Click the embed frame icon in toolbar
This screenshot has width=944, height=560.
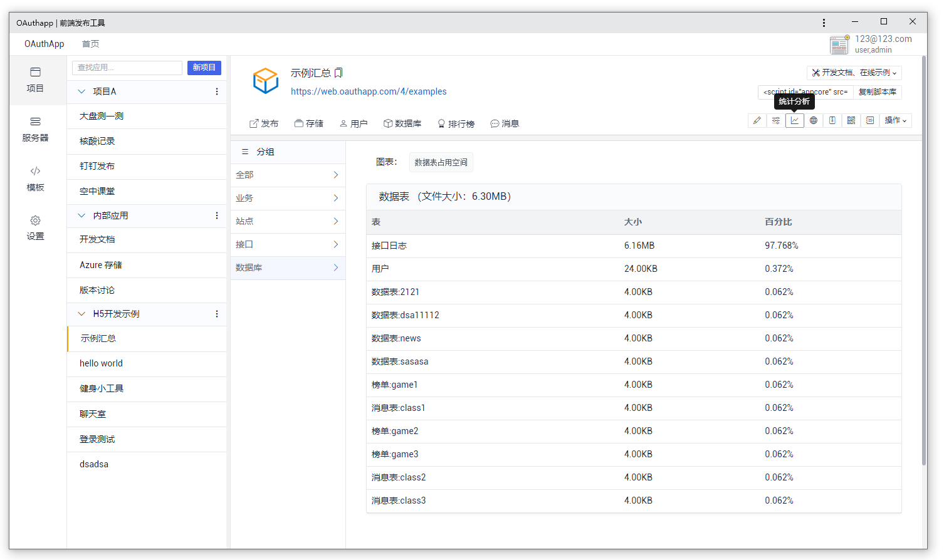point(870,120)
